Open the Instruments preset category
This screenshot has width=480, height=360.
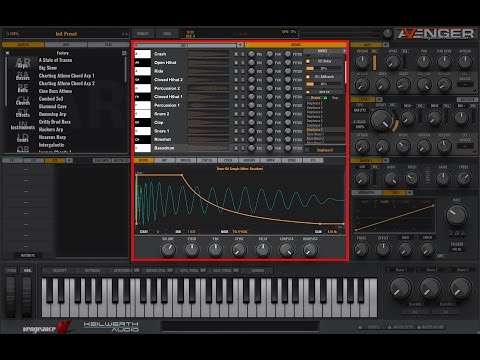point(23,126)
